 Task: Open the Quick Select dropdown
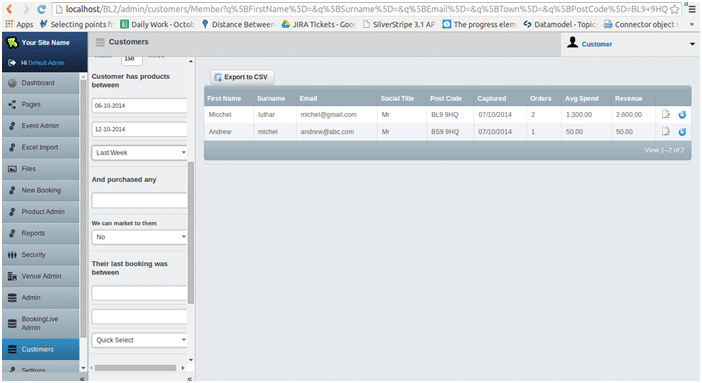pyautogui.click(x=139, y=340)
